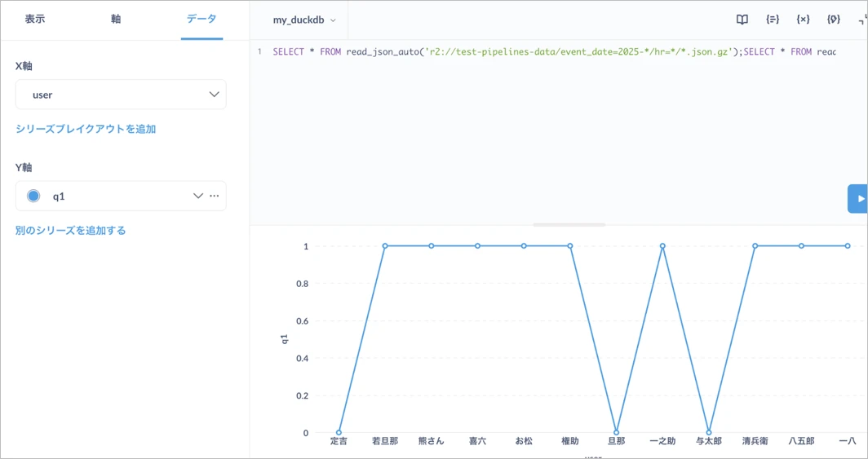The width and height of the screenshot is (868, 459).
Task: Click the resize handle between editor and chart
Action: tap(569, 224)
